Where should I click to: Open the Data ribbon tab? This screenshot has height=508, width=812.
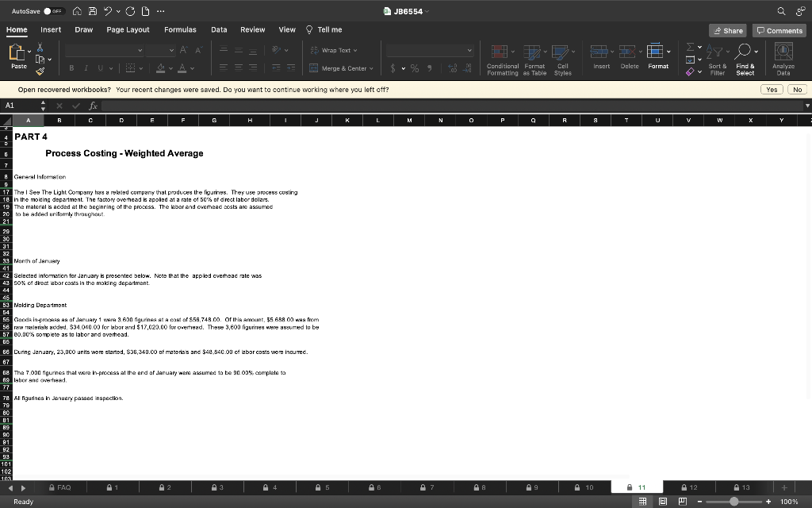pos(219,29)
